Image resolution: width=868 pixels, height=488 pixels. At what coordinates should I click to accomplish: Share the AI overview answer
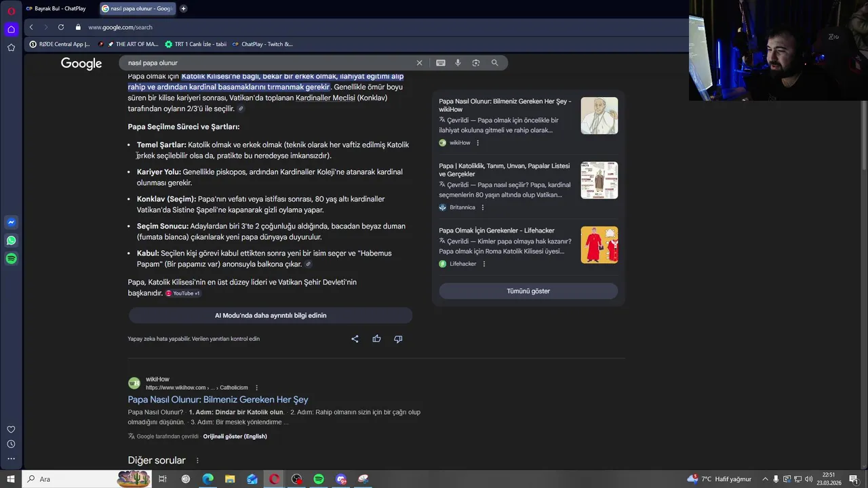(x=355, y=339)
